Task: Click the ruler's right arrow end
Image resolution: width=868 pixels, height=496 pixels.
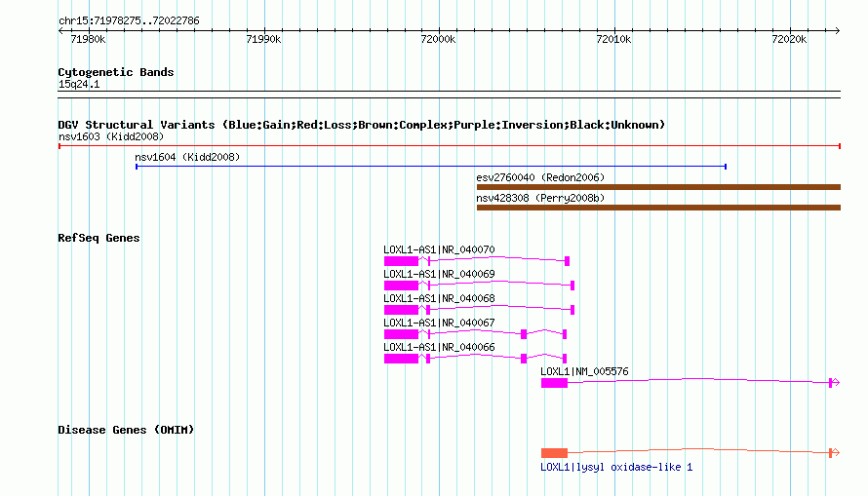Action: 838,31
